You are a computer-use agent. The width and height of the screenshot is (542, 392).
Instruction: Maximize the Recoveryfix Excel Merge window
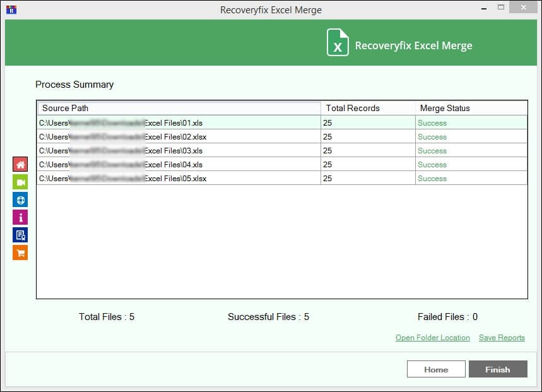click(501, 8)
